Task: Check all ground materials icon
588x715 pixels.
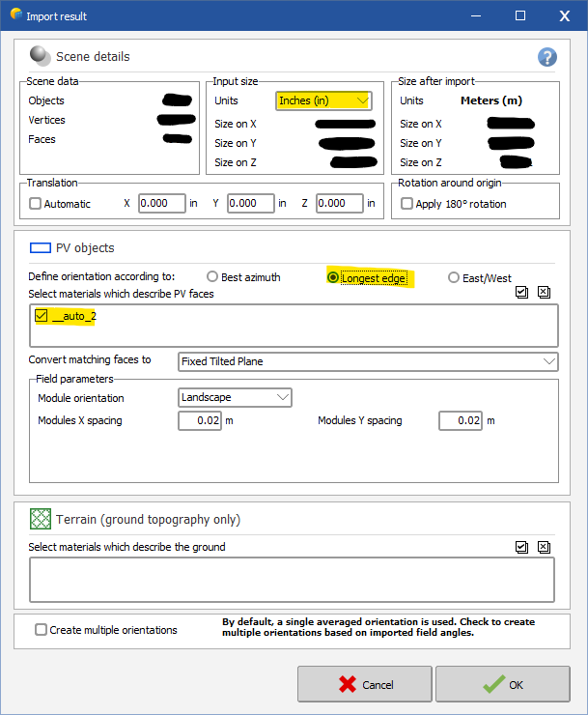Action: 522,546
